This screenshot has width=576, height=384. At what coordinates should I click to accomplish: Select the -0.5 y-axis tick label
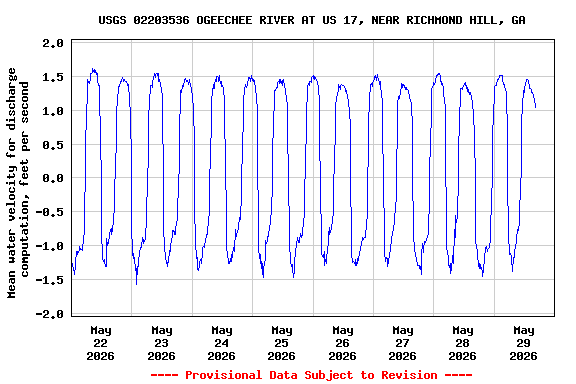pos(50,212)
